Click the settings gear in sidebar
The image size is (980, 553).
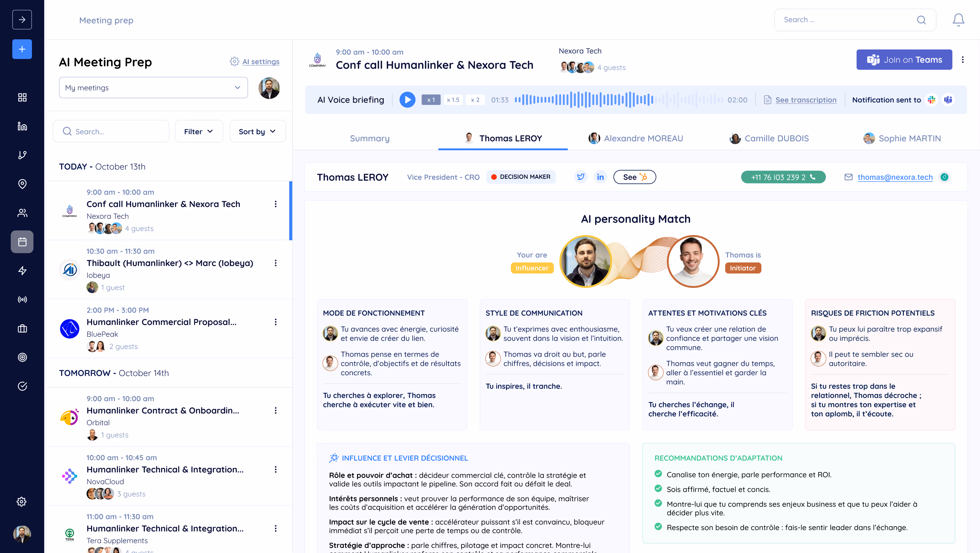coord(22,502)
